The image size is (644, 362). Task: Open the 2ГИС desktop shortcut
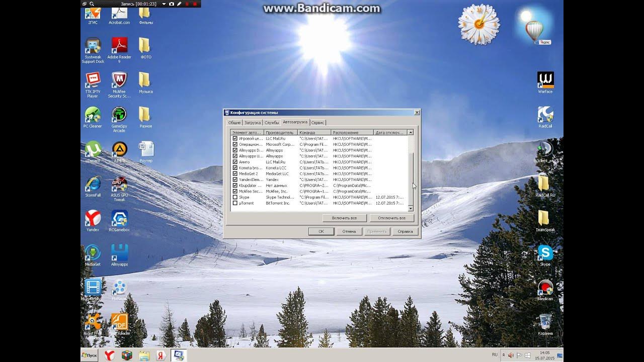click(x=93, y=15)
